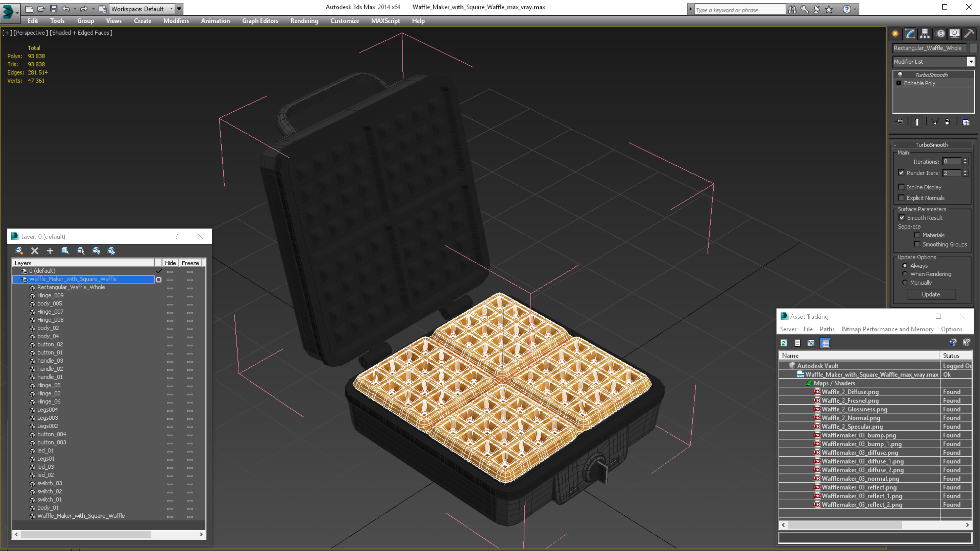Open the Hierarchy command panel tab

pos(925,34)
